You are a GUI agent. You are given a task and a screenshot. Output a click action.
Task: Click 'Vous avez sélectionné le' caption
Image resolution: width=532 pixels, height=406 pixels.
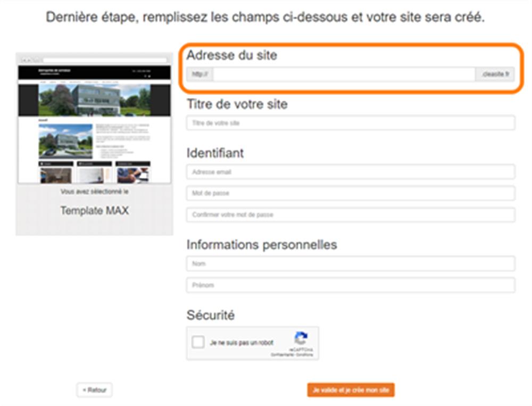(95, 192)
